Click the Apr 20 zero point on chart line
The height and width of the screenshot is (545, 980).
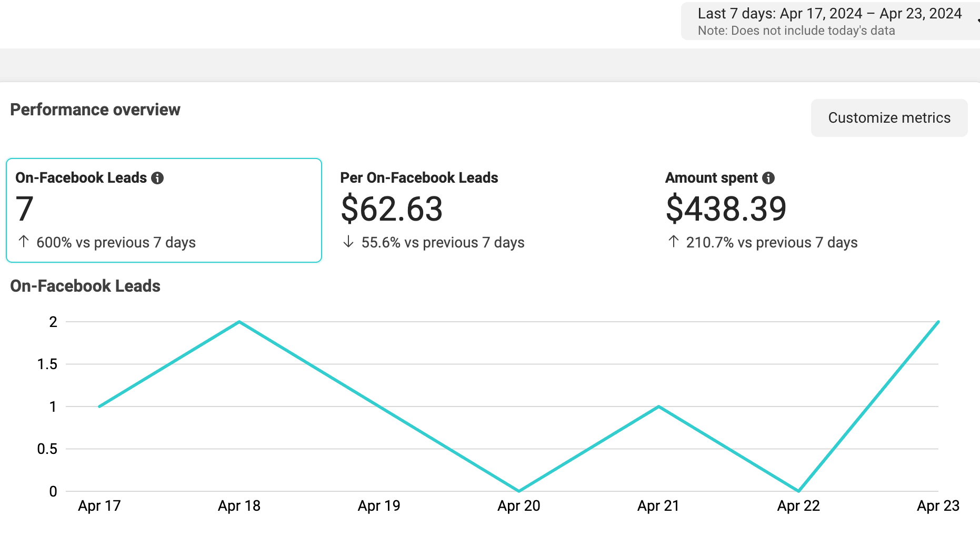pyautogui.click(x=519, y=491)
